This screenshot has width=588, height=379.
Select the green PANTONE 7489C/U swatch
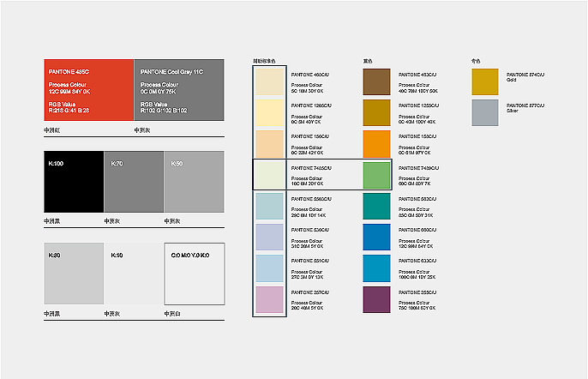(x=376, y=174)
